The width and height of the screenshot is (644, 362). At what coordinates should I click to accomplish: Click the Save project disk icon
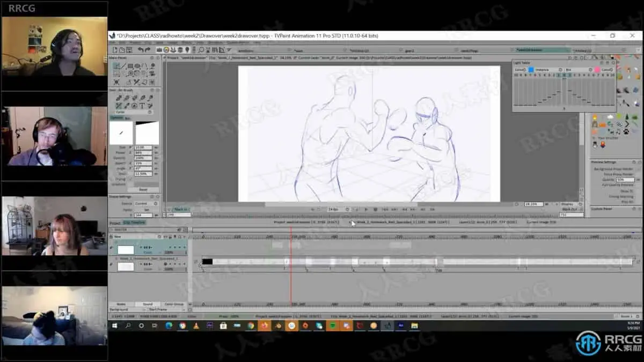129,50
